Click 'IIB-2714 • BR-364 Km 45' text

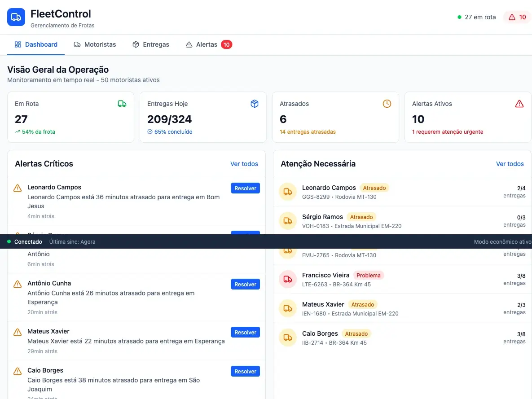tap(334, 343)
